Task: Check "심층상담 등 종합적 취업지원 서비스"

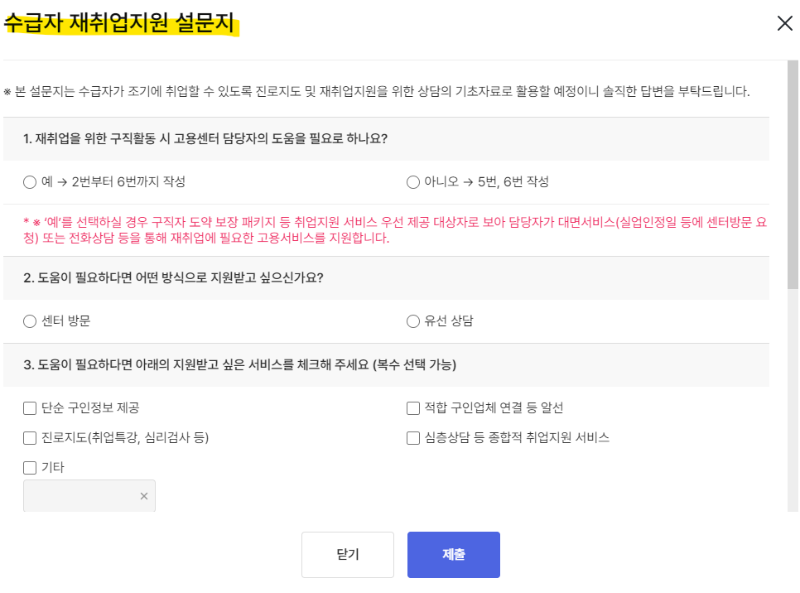Action: (x=412, y=437)
